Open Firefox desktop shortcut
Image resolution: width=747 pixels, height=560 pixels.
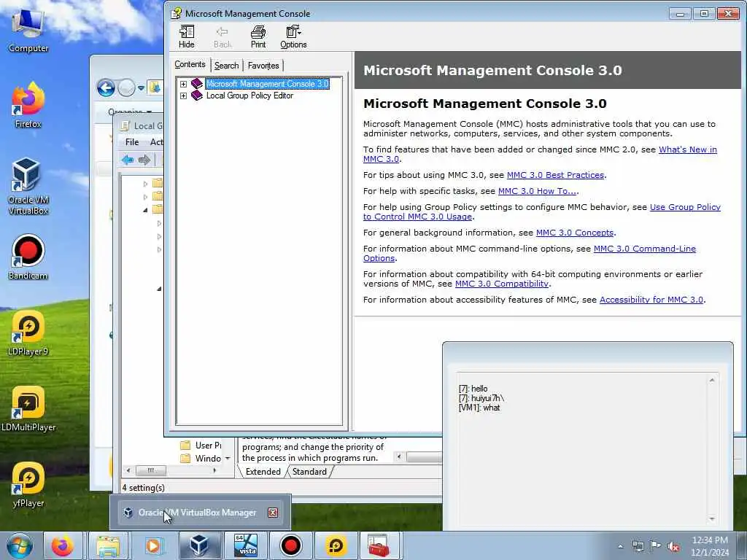pos(28,105)
